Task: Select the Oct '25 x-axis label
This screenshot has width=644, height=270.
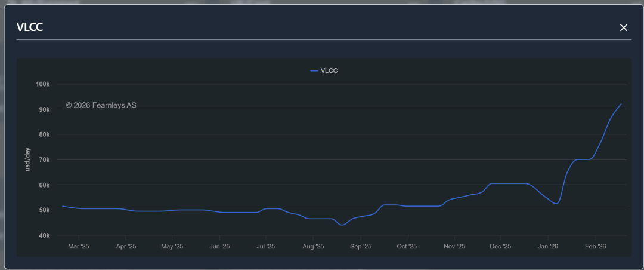Action: 407,246
